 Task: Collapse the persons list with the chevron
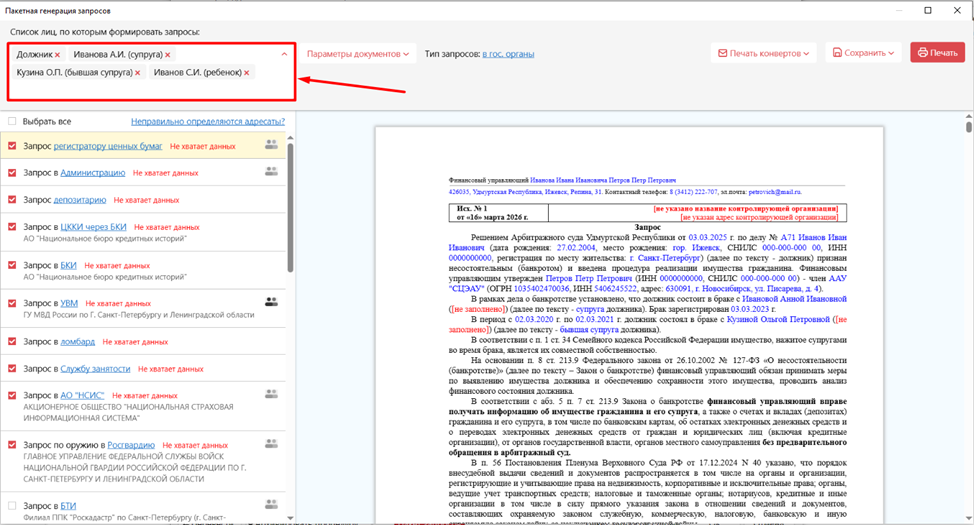point(284,54)
